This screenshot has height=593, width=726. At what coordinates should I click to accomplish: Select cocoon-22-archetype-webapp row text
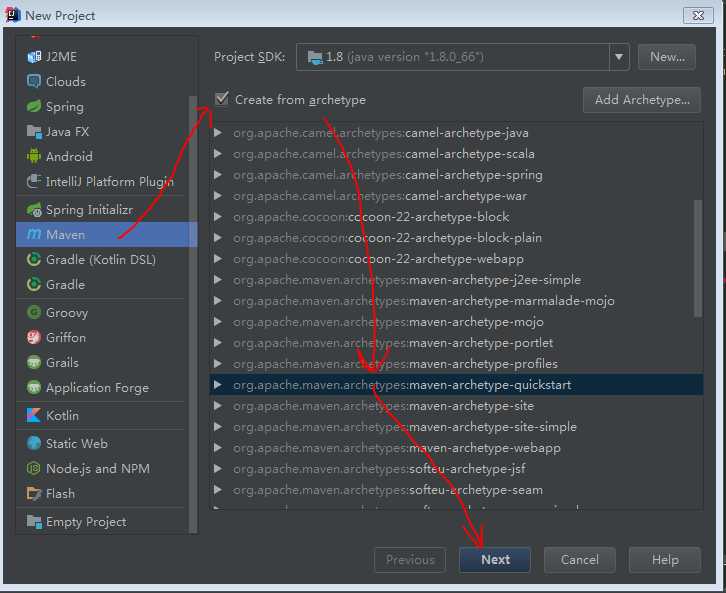378,259
